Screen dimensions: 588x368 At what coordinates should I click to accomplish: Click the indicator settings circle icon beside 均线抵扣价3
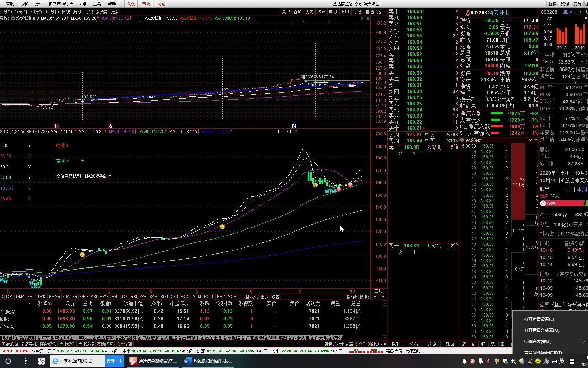(13, 18)
